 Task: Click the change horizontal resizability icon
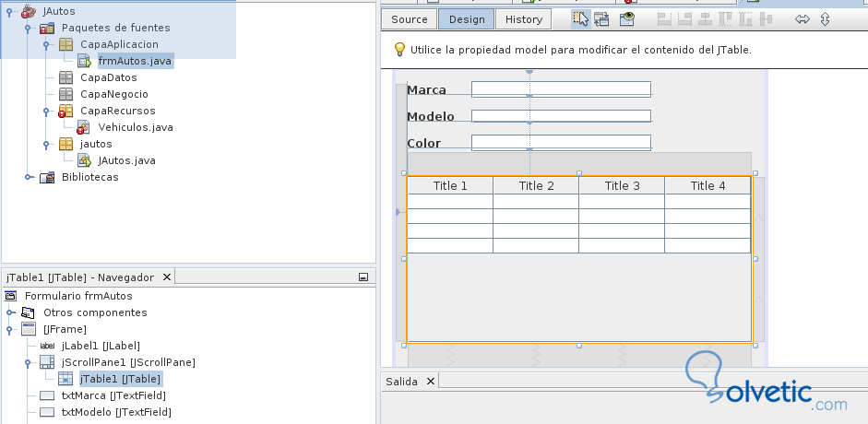802,18
